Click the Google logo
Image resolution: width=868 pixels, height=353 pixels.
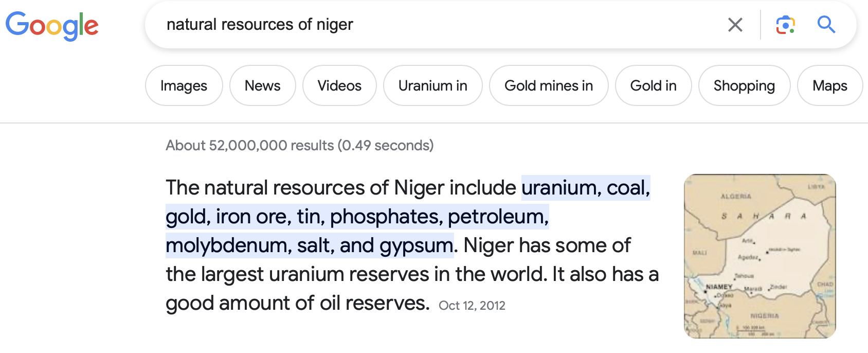pyautogui.click(x=52, y=25)
